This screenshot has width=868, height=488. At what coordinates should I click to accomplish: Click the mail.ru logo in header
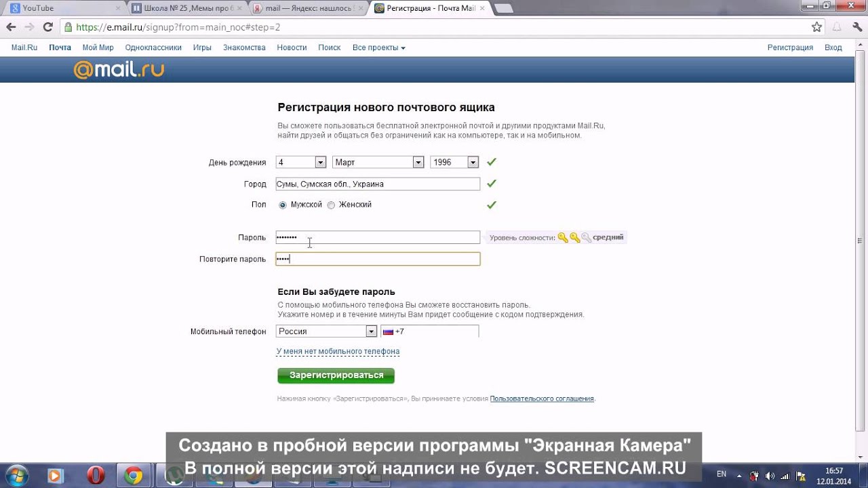tap(119, 69)
